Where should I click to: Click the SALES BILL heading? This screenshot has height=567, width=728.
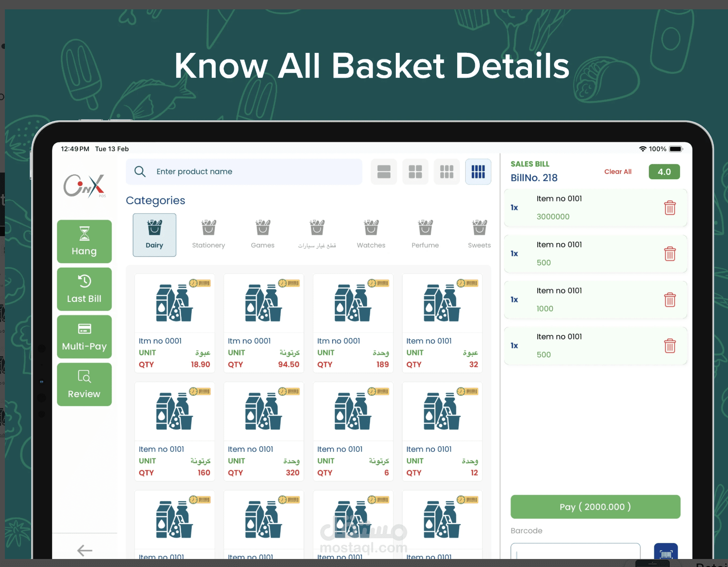click(530, 164)
